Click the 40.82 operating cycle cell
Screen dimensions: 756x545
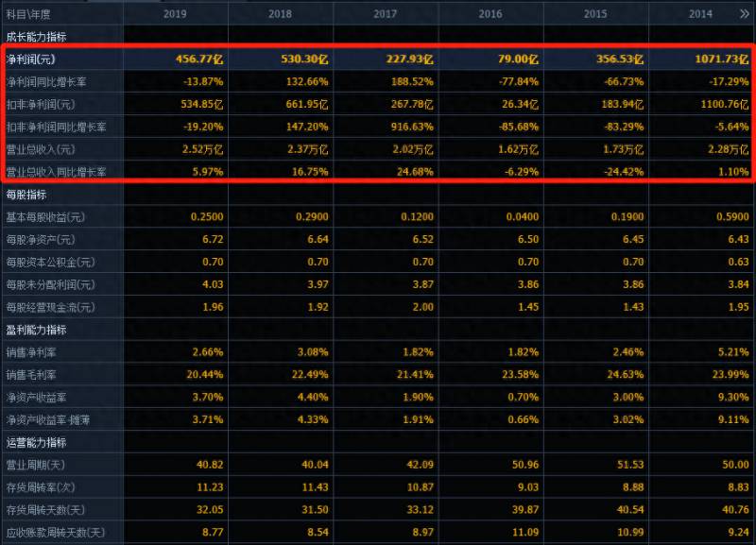point(210,465)
